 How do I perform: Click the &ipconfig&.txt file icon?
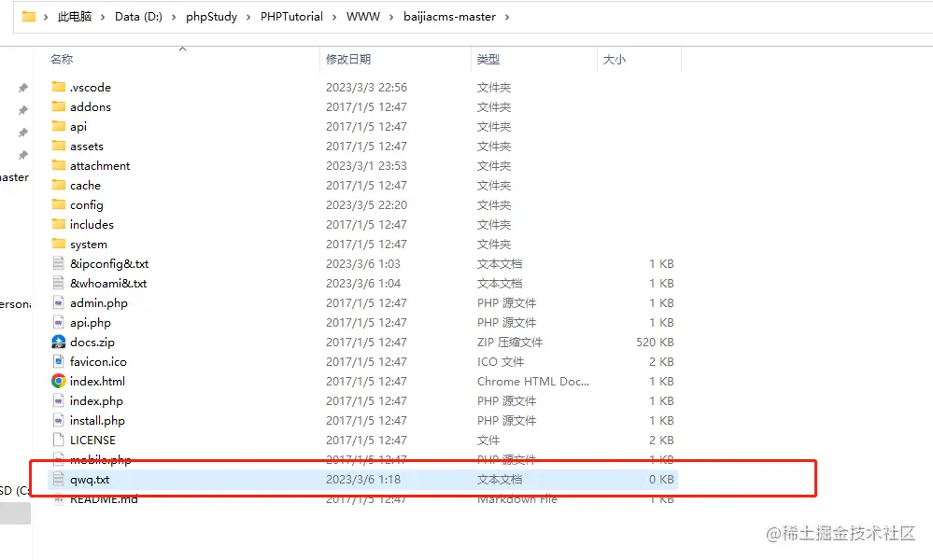coord(58,263)
